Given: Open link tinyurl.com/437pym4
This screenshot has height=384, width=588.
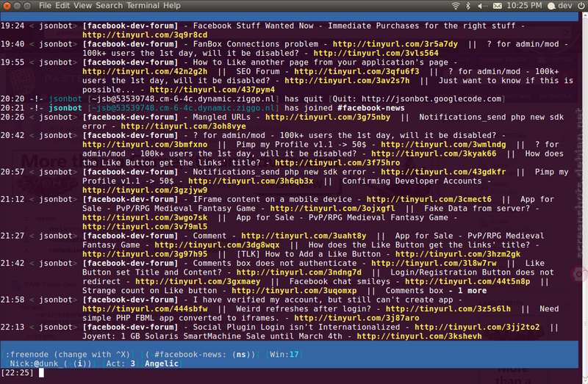Looking at the screenshot, I should click(212, 90).
